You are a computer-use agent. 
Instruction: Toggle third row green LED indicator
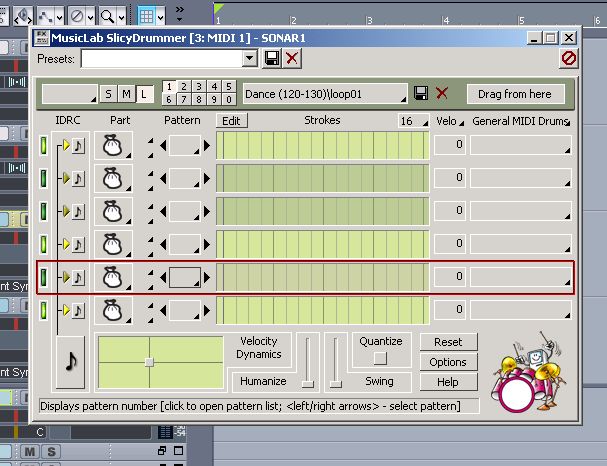44,211
